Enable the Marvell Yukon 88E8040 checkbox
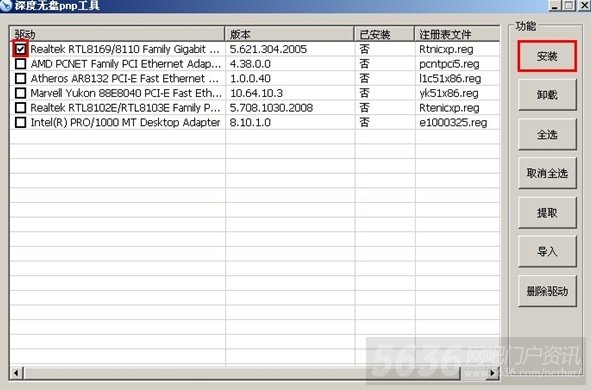The image size is (591, 390). pos(20,93)
